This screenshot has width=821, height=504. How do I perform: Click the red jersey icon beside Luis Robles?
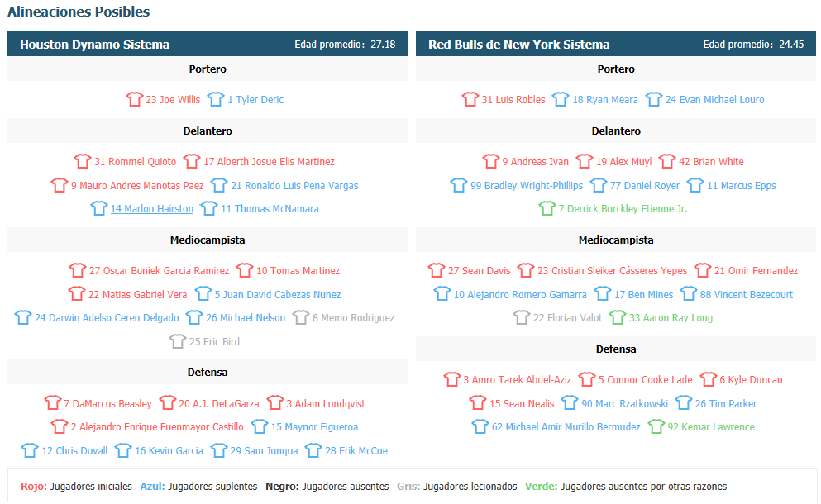pos(470,99)
